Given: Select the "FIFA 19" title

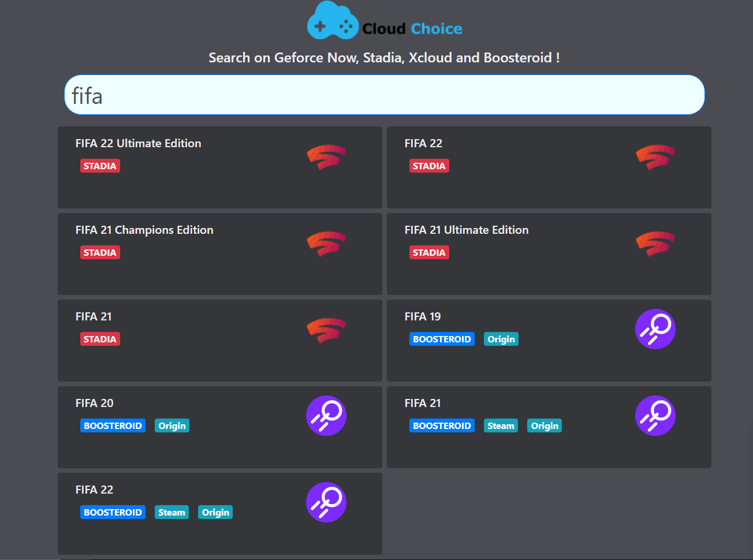Looking at the screenshot, I should tap(423, 317).
